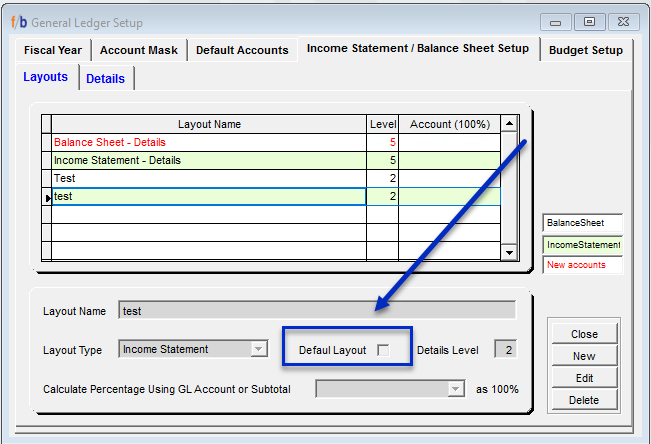The width and height of the screenshot is (651, 444).
Task: Go to the Default Accounts tab
Action: pyautogui.click(x=242, y=50)
